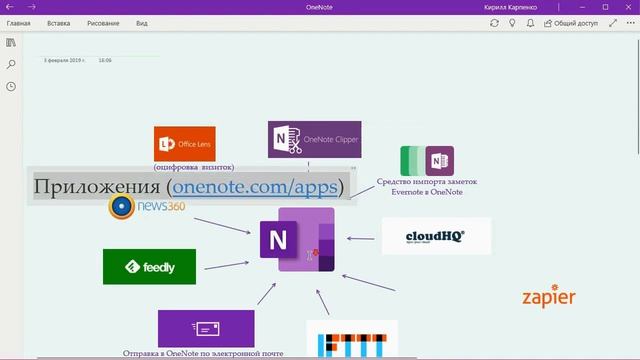Go forward with the right arrow

coord(31,7)
